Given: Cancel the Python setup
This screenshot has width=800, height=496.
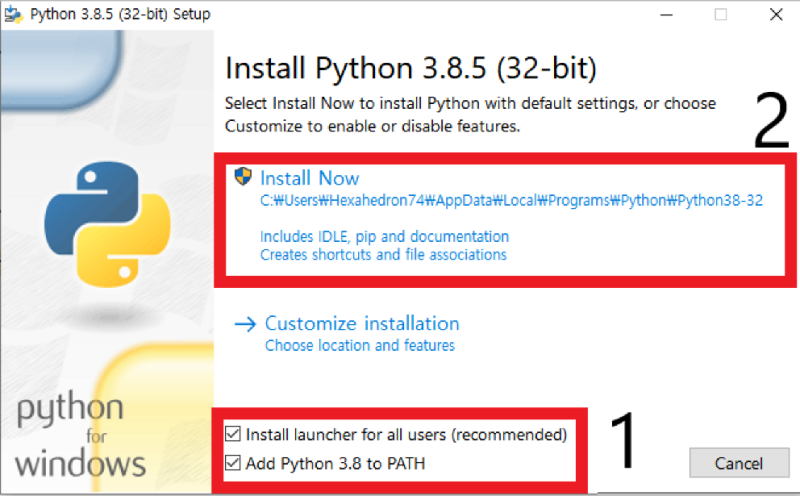Looking at the screenshot, I should [x=739, y=463].
